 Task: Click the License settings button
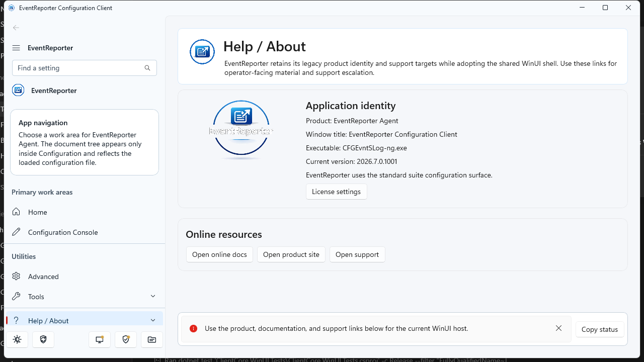tap(336, 192)
